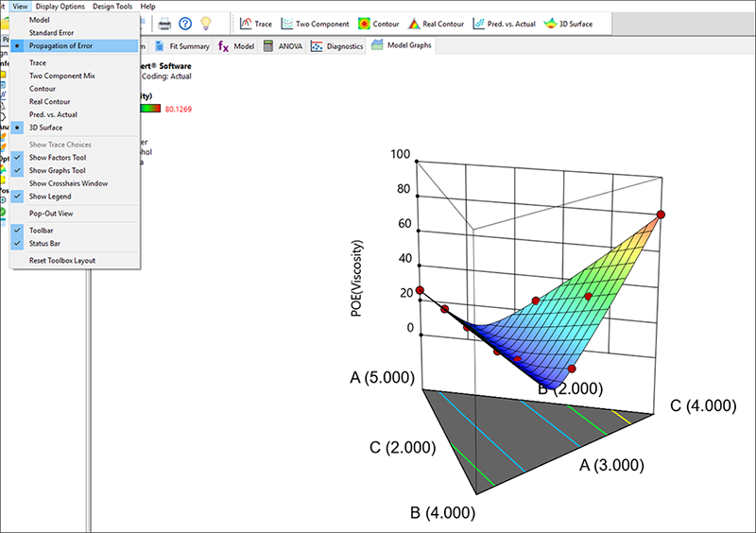The height and width of the screenshot is (533, 756).
Task: Click the Print icon in toolbar
Action: click(x=164, y=24)
